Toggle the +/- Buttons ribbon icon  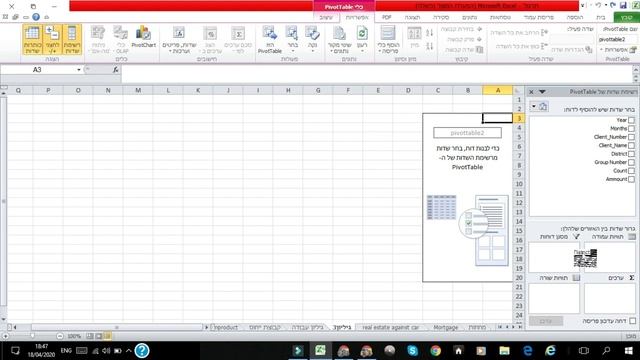click(52, 39)
